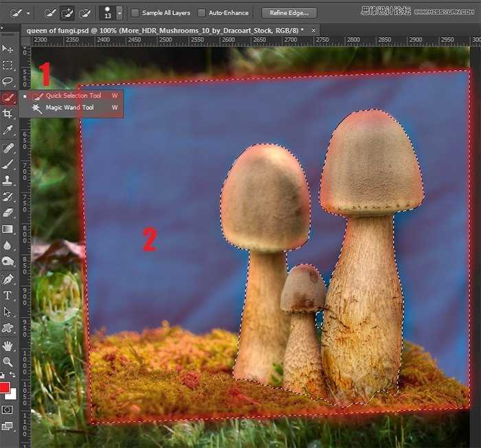
Task: Toggle the Auto-Enhance checkbox
Action: [201, 12]
